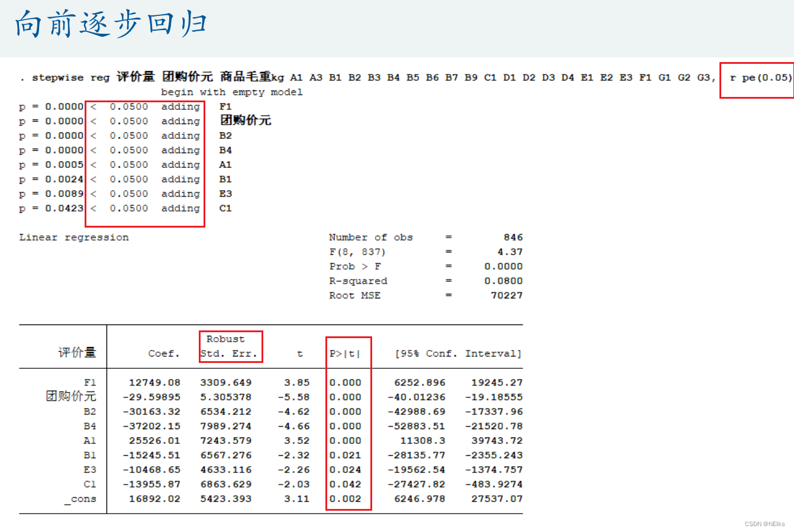Select E3 coefficient -10468.65
This screenshot has height=532, width=794.
(151, 470)
